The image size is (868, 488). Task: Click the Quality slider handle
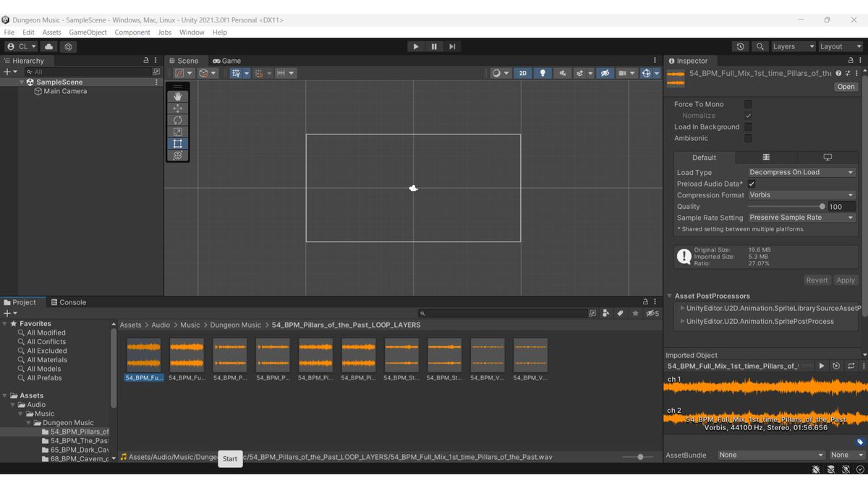(822, 206)
